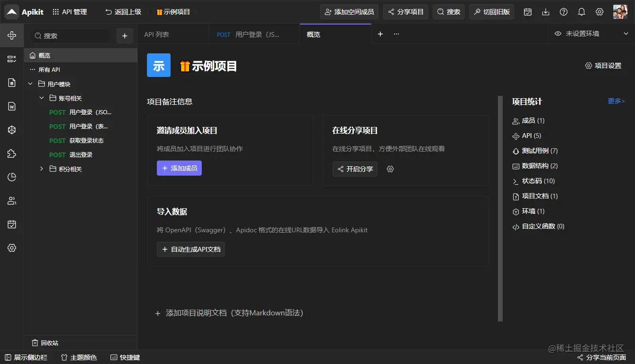Open the project document W sidebar icon
Image resolution: width=635 pixels, height=364 pixels.
(12, 106)
